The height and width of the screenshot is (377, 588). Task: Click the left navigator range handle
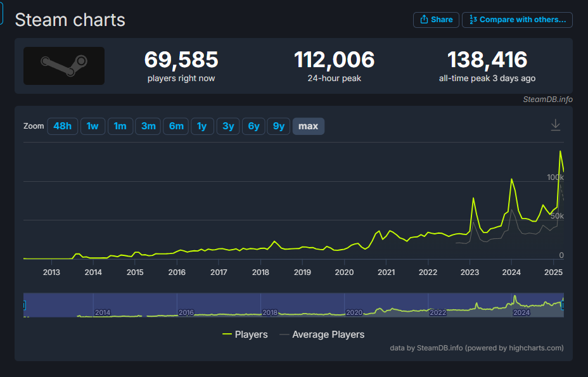coord(24,305)
